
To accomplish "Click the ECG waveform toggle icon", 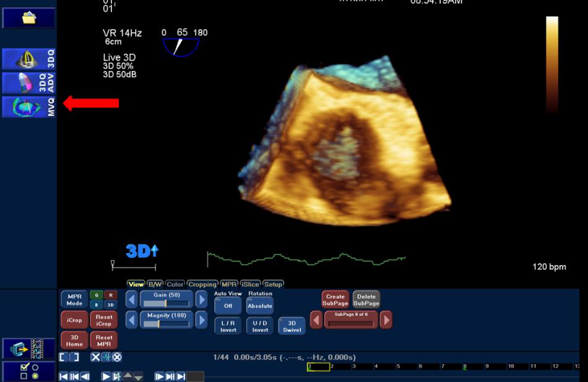I will [x=106, y=357].
